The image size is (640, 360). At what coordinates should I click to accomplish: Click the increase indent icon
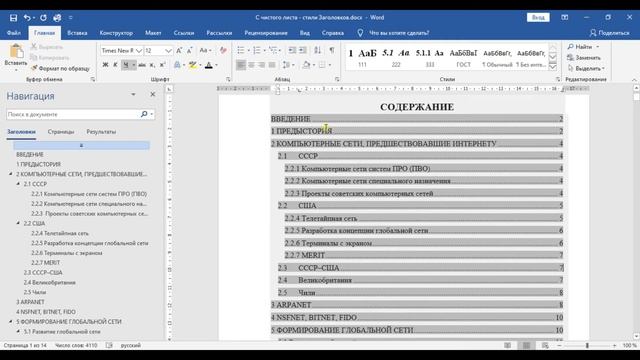(x=303, y=50)
